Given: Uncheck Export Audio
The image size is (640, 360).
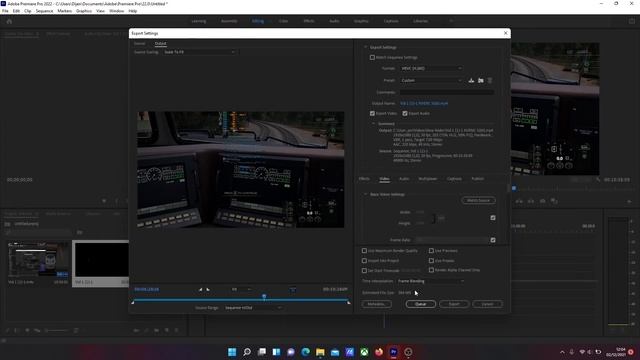Looking at the screenshot, I should pyautogui.click(x=405, y=113).
